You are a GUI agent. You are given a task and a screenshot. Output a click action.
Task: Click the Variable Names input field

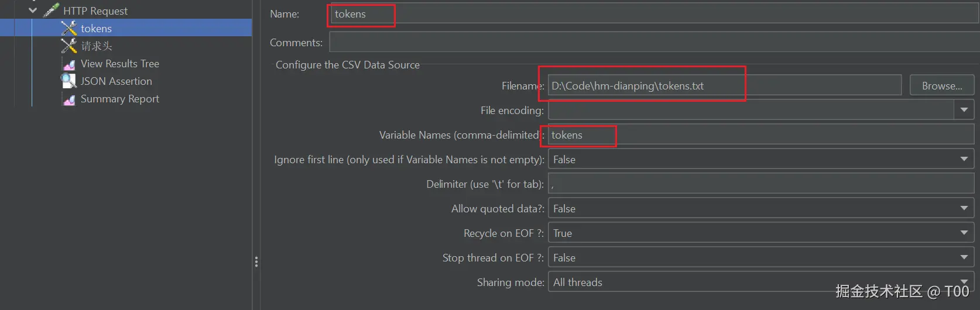click(760, 135)
